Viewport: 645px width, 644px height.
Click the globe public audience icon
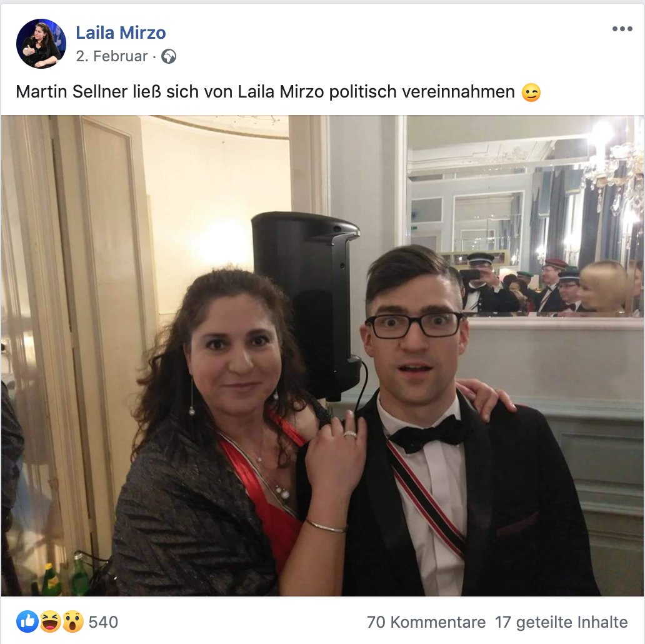tap(169, 57)
